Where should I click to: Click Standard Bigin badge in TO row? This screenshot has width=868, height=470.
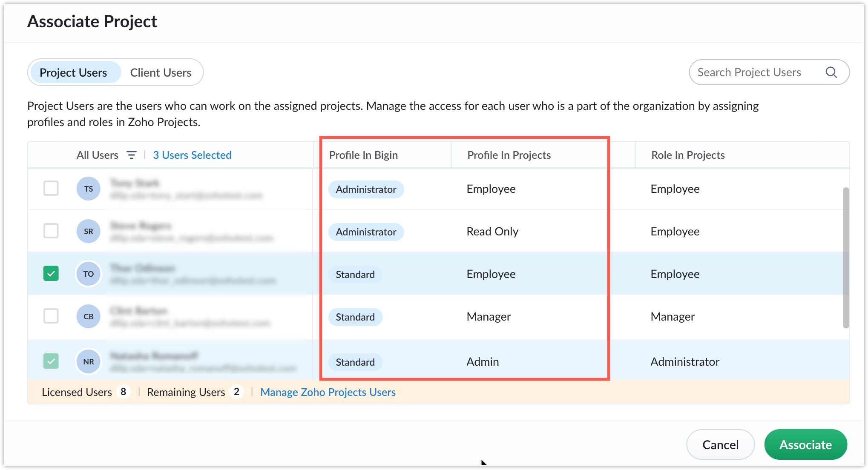point(355,274)
